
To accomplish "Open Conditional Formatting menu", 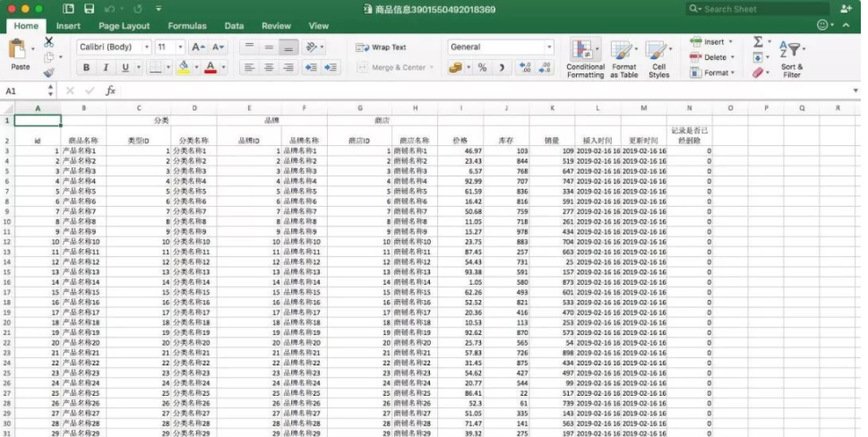I will coord(585,58).
